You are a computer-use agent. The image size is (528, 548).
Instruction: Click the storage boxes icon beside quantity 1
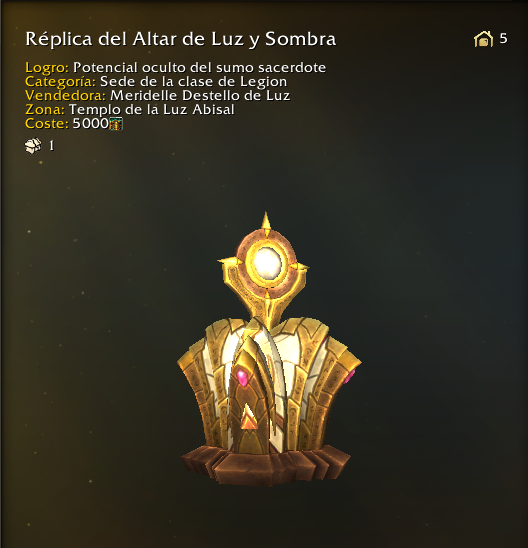point(33,145)
